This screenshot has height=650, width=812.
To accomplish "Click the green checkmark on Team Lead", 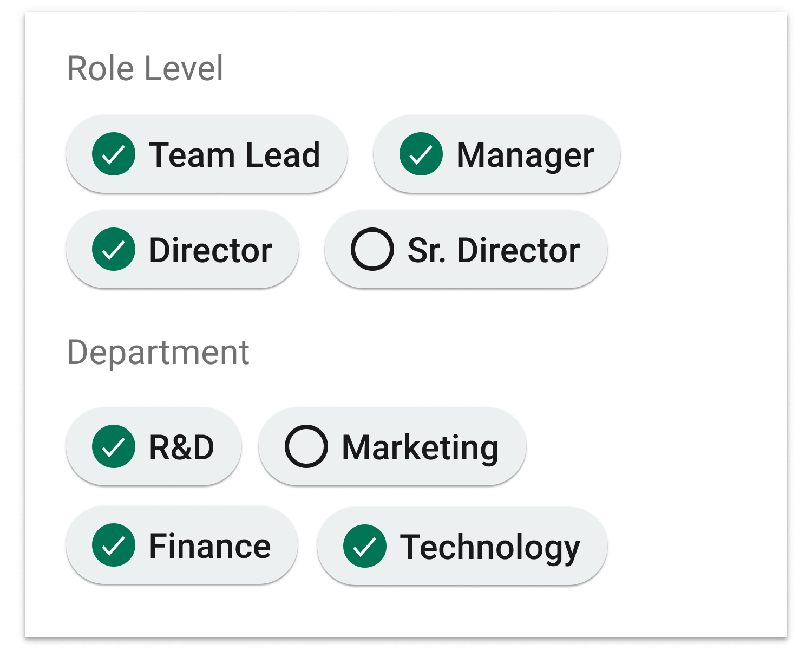I will 114,154.
